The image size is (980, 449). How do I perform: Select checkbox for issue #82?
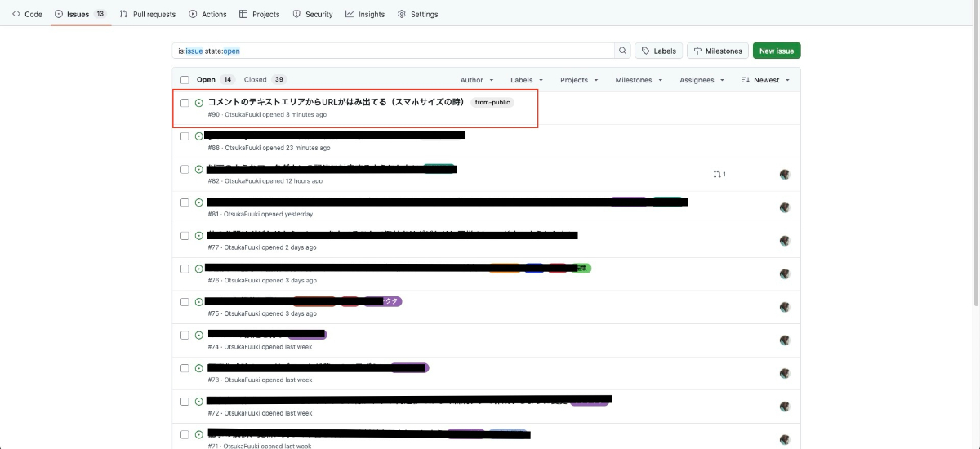[185, 169]
